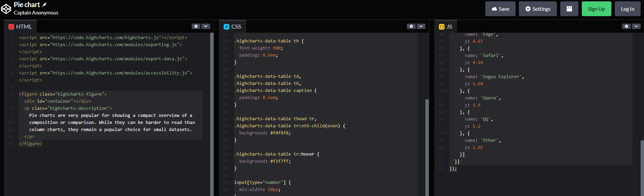Click the #f1f7ff background value

click(x=279, y=161)
